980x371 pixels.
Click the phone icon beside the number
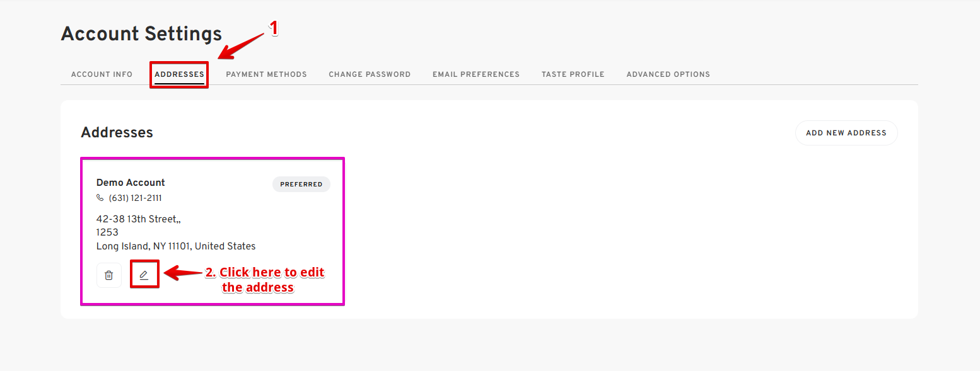coord(100,198)
